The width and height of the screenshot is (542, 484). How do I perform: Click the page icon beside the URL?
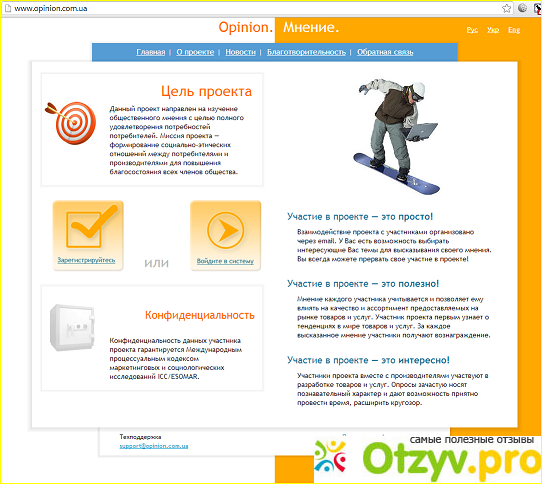pos(8,8)
